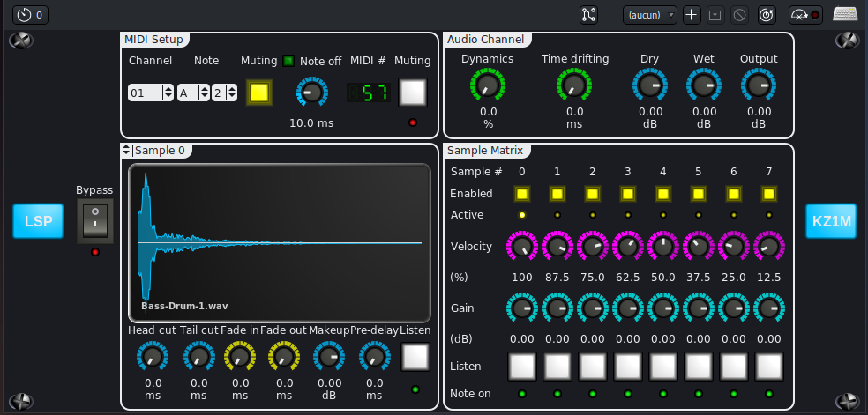
Task: Expand the Sample 0 selector arrows
Action: (126, 151)
